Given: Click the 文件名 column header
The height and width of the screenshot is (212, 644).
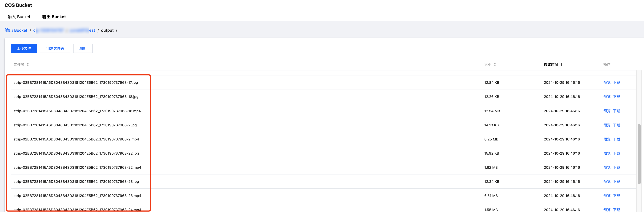Looking at the screenshot, I should click(x=19, y=64).
